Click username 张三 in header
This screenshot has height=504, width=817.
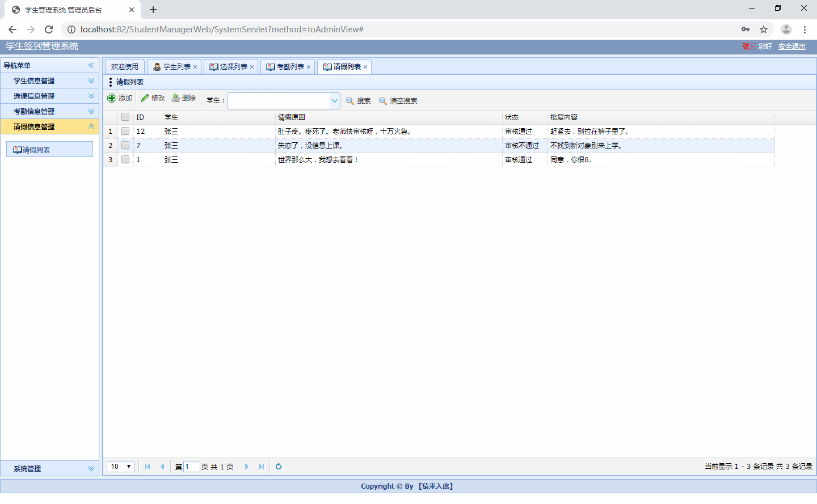tap(749, 46)
